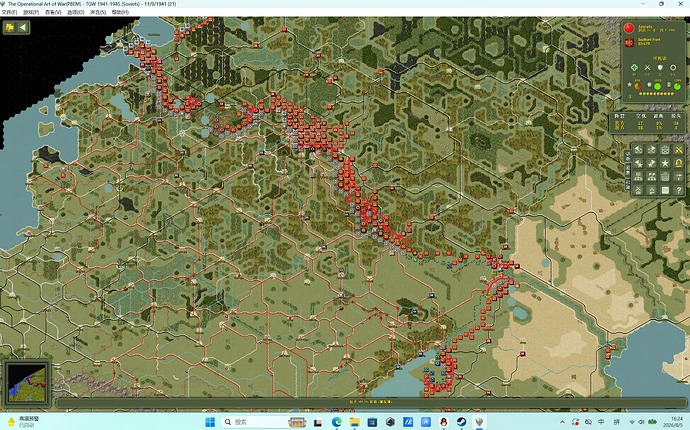Click the first icon in toolbar bottom row

[638, 190]
